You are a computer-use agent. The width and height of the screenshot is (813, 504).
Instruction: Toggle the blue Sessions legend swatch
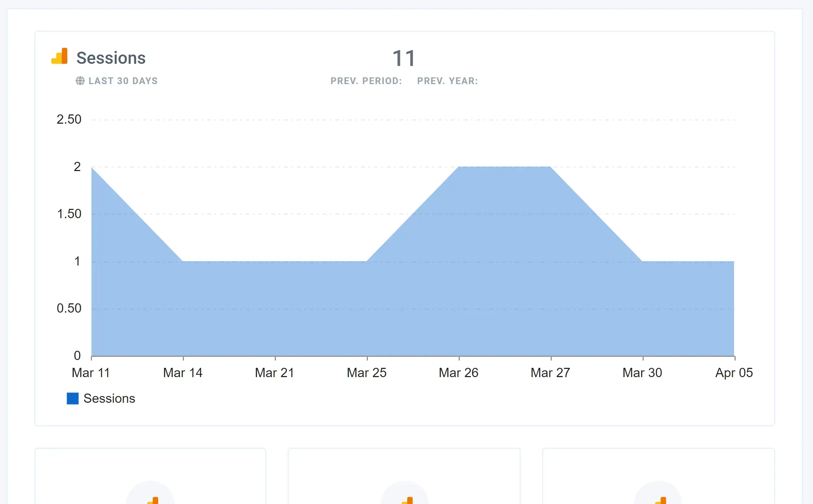click(x=73, y=398)
